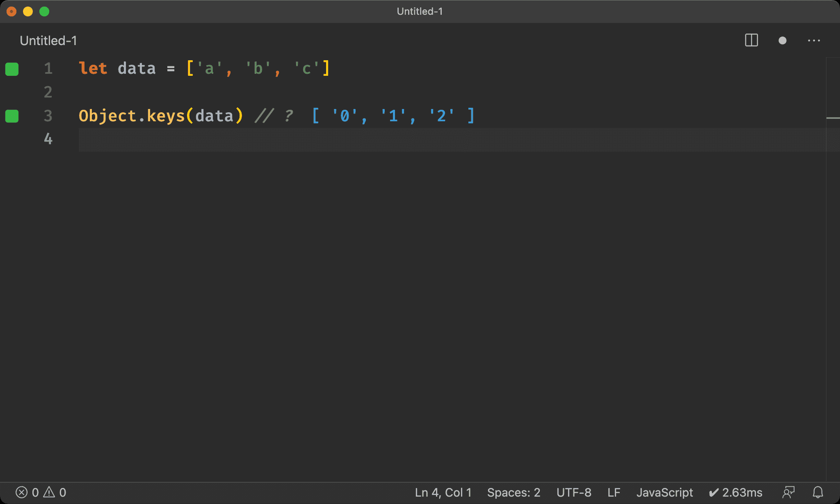Open the UTF-8 encoding selector
The image size is (840, 504).
tap(573, 492)
